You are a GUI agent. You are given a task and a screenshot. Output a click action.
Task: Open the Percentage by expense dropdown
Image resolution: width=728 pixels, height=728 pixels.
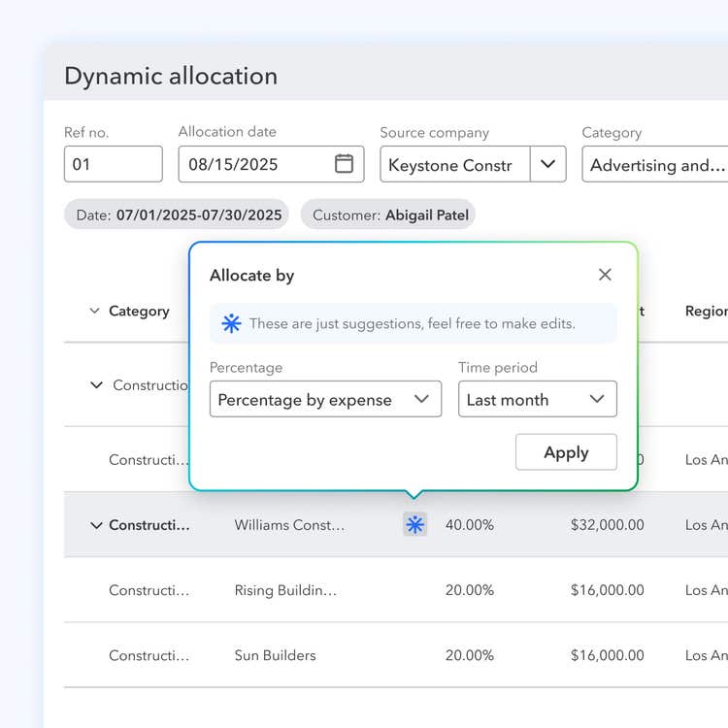325,399
